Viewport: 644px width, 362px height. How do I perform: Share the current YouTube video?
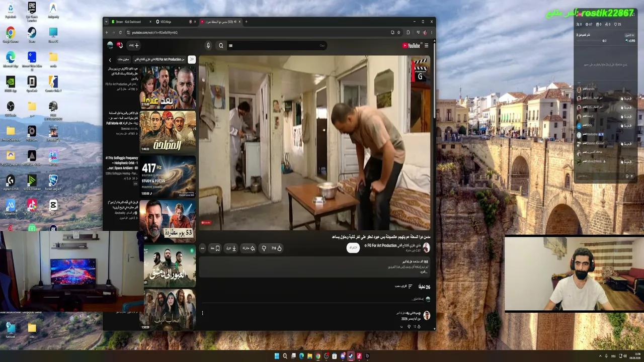(249, 248)
